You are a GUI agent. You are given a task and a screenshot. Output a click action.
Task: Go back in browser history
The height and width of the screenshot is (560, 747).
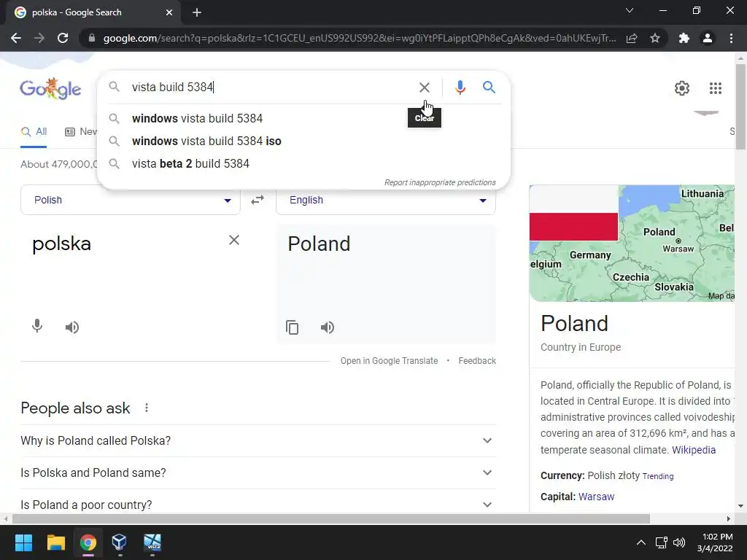pos(16,38)
